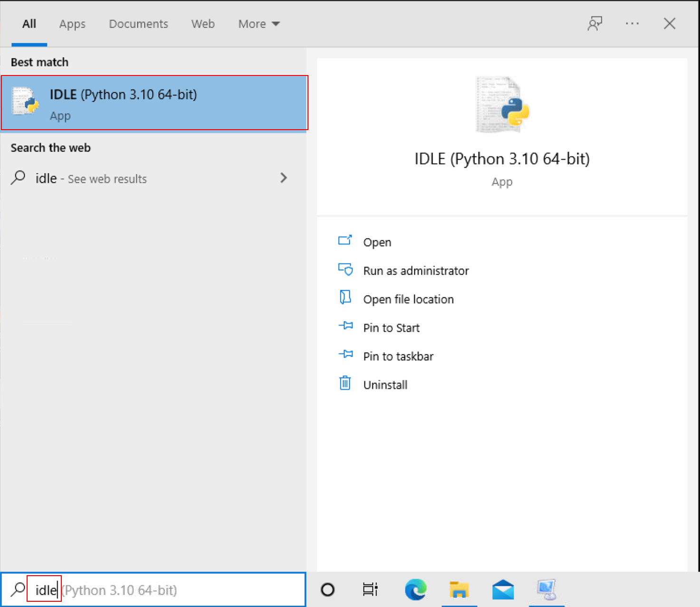Viewport: 700px width, 607px height.
Task: Switch to the Documents tab
Action: coord(139,24)
